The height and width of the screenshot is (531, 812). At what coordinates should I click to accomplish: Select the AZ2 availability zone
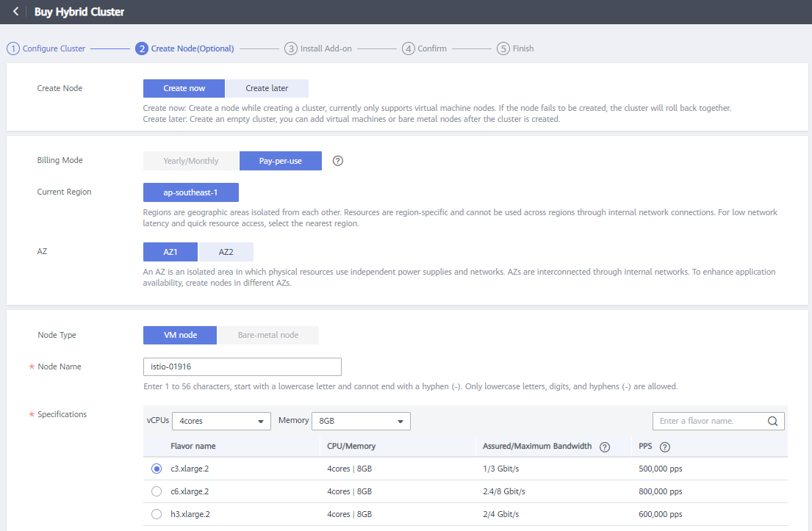click(x=226, y=252)
